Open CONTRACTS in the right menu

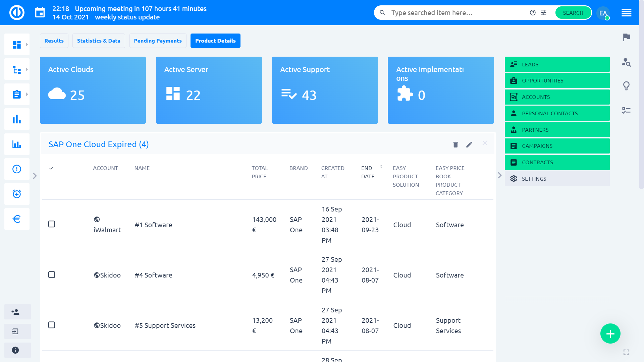(x=557, y=162)
